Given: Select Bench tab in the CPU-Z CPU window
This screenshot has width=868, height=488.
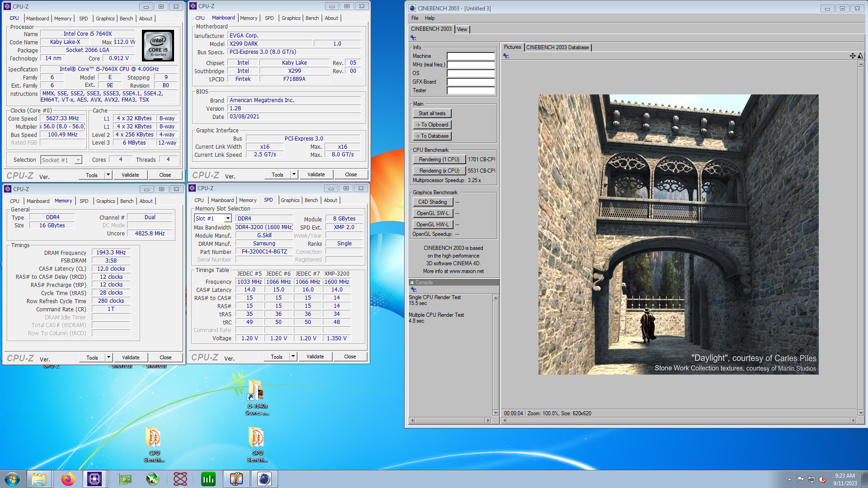Looking at the screenshot, I should (127, 19).
